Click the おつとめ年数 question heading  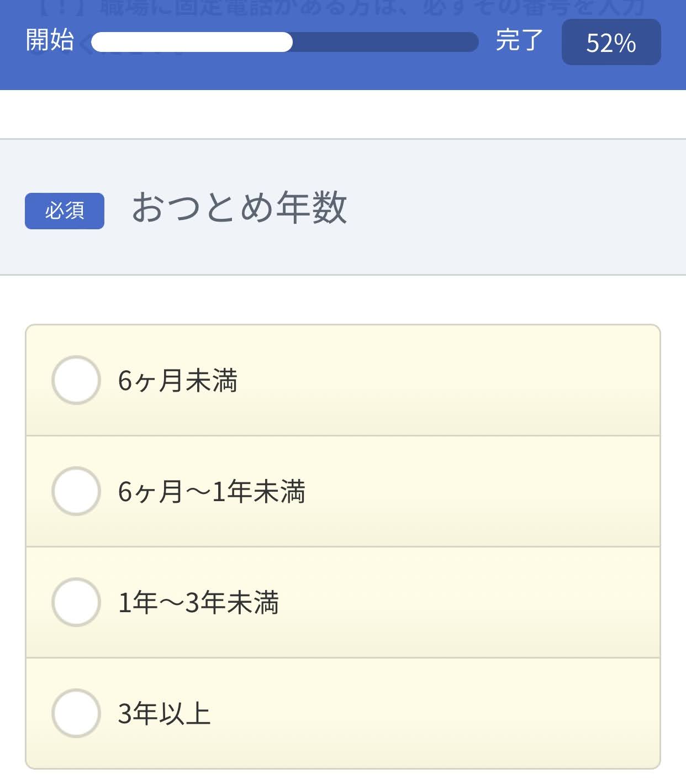point(239,207)
